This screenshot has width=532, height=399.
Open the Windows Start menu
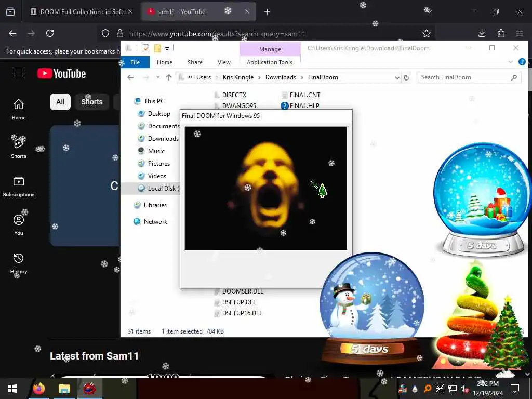(12, 389)
